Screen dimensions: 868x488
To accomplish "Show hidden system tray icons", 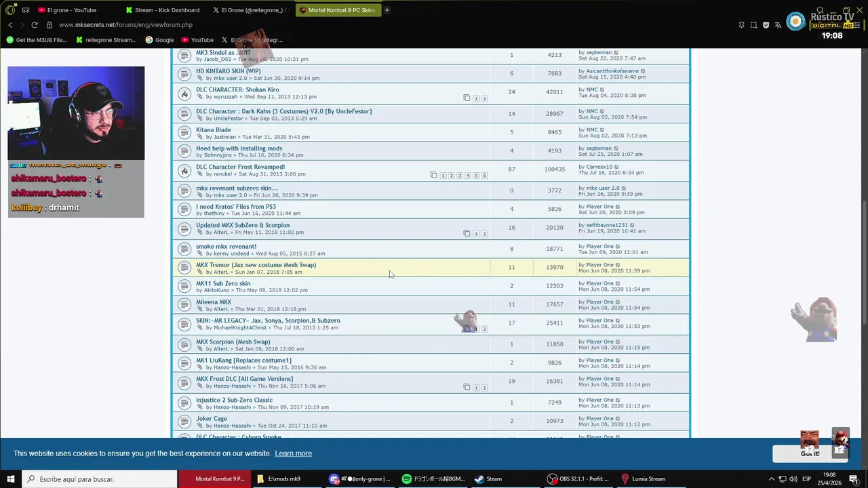I will [772, 479].
